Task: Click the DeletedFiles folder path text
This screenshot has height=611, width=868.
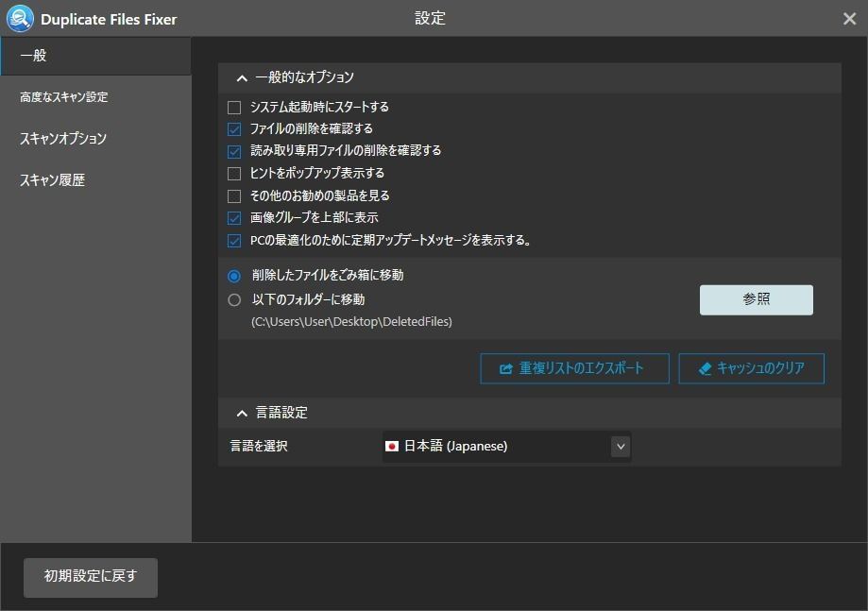Action: 351,321
